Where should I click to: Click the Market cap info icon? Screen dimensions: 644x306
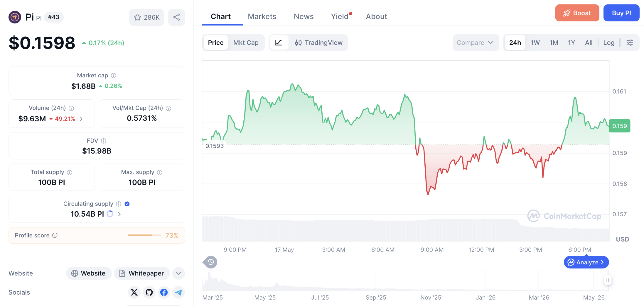114,76
